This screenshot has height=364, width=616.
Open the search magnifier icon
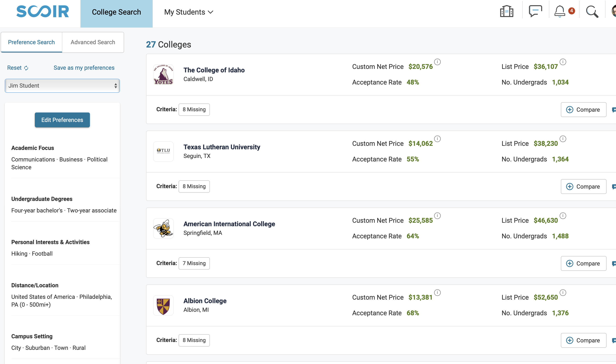(592, 12)
